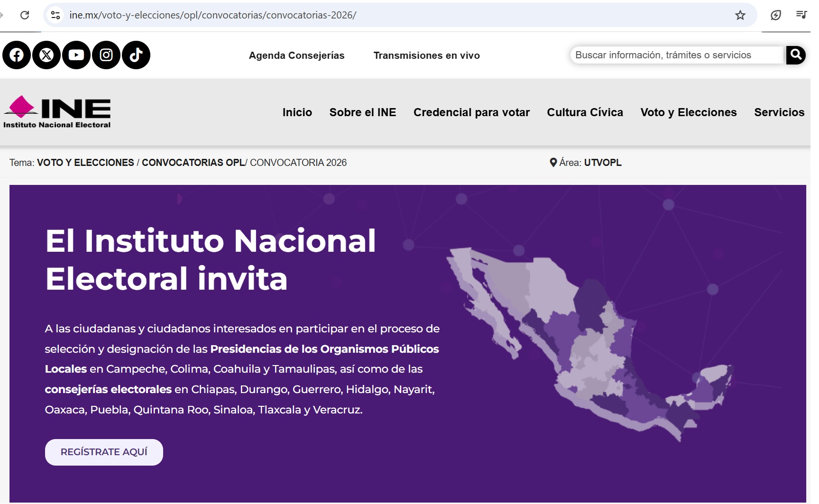Screen dimensions: 819x504
Task: Open the browser media control icon
Action: point(801,15)
